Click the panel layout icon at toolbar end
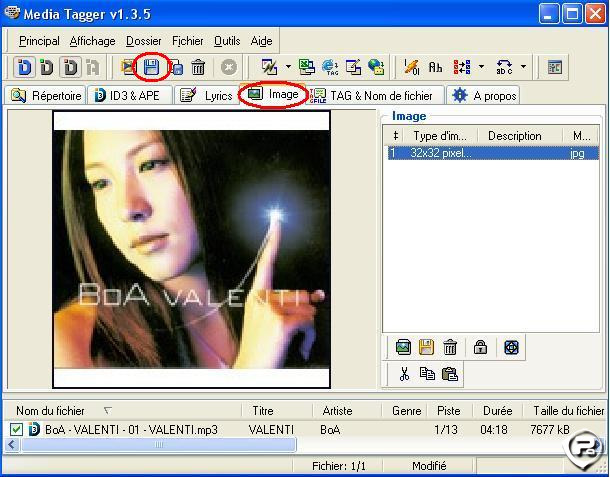This screenshot has width=610, height=477. (x=554, y=67)
